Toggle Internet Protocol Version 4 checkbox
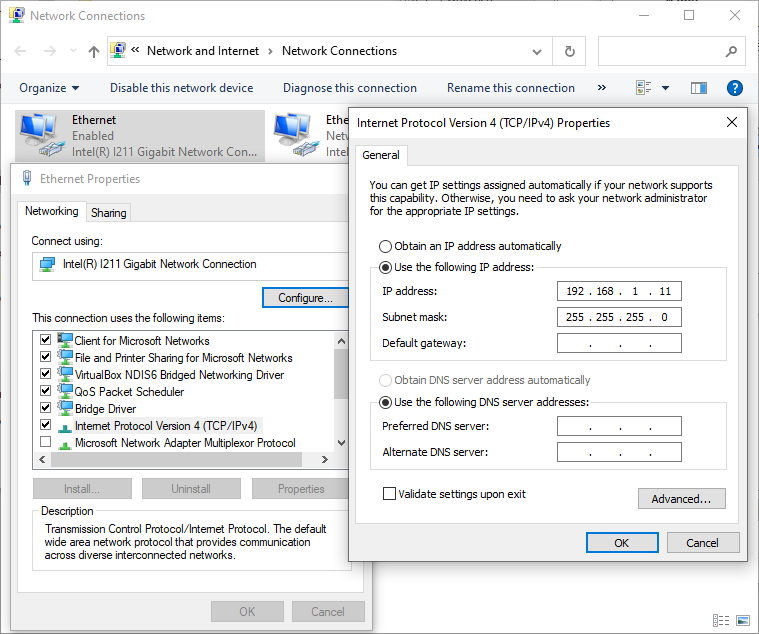The width and height of the screenshot is (759, 634). pyautogui.click(x=46, y=425)
